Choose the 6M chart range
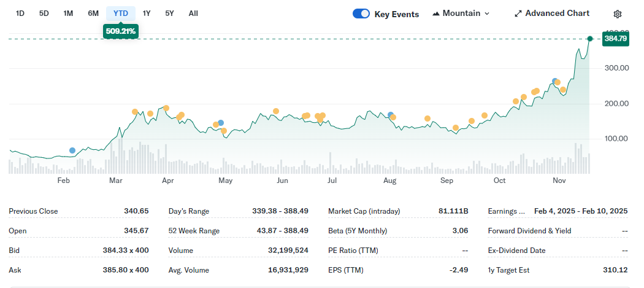 point(93,13)
